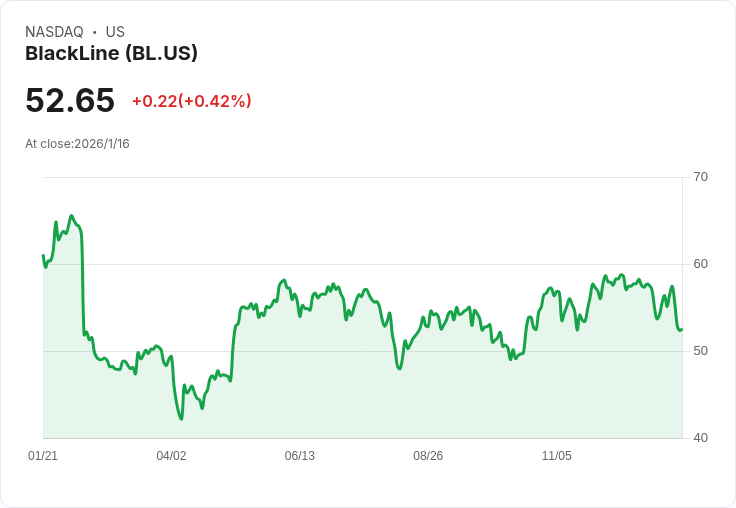Click the 08/26 date label on x-axis
The width and height of the screenshot is (736, 508).
coord(428,455)
